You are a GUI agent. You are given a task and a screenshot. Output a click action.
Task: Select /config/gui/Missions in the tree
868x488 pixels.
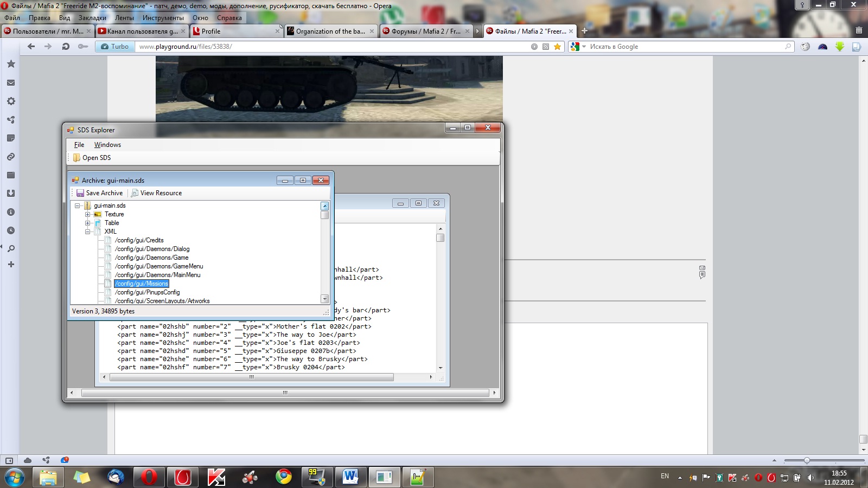[142, 284]
